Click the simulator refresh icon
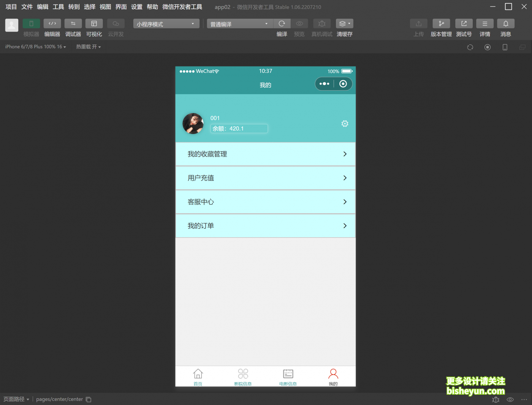This screenshot has height=405, width=532. click(470, 47)
